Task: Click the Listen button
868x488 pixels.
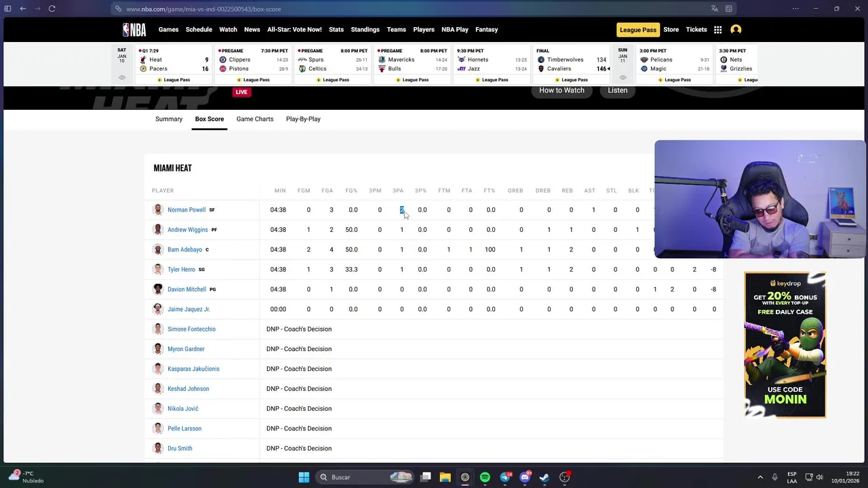Action: pyautogui.click(x=617, y=91)
